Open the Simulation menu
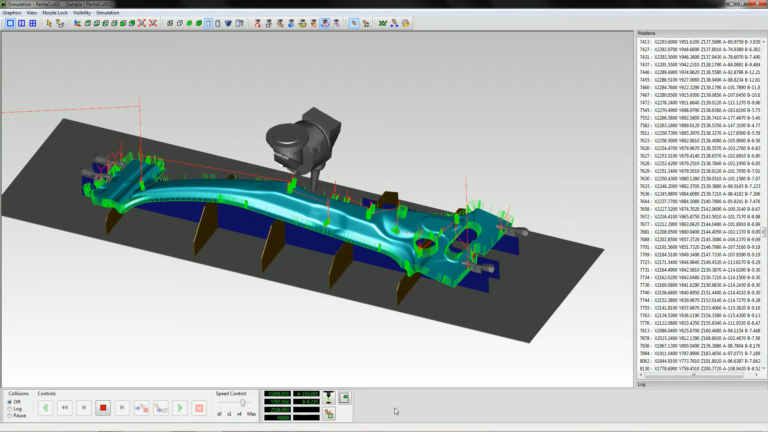The height and width of the screenshot is (432, 768). pyautogui.click(x=107, y=13)
